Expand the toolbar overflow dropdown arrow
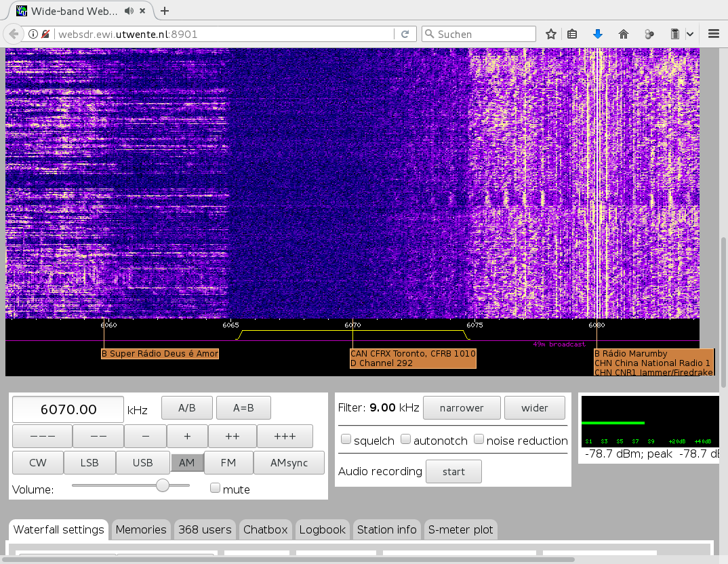The image size is (728, 564). (x=690, y=34)
